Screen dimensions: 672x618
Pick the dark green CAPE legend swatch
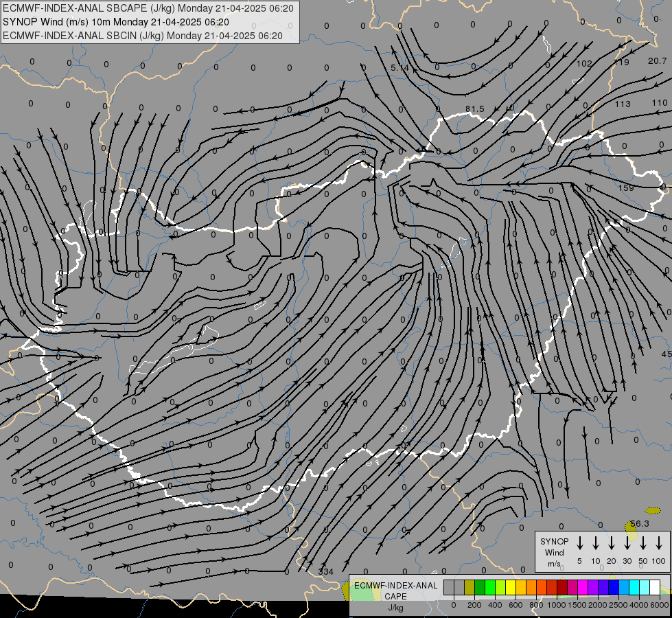(480, 588)
